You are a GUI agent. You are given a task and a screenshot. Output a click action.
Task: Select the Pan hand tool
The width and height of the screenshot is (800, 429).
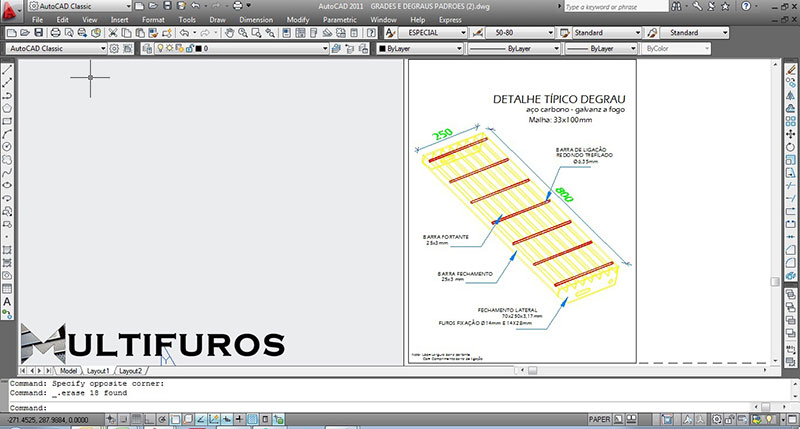(x=230, y=33)
